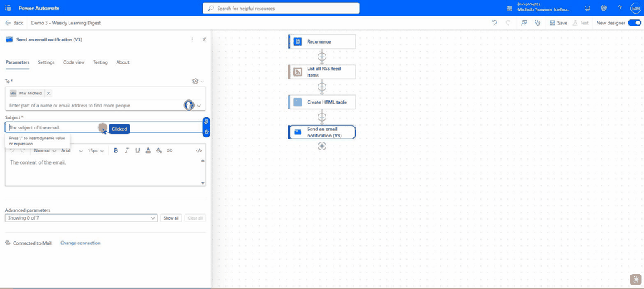This screenshot has height=289, width=644.
Task: Open the MM account avatar
Action: click(635, 8)
